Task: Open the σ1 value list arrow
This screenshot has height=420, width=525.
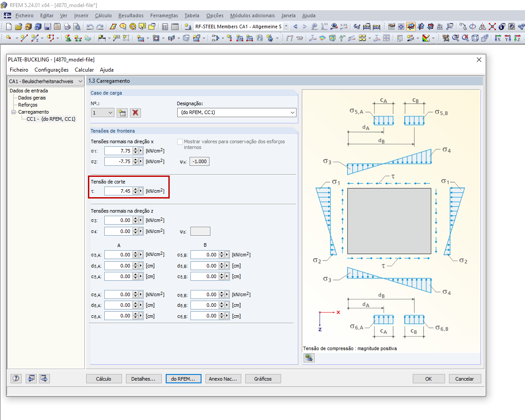Action: [x=141, y=151]
